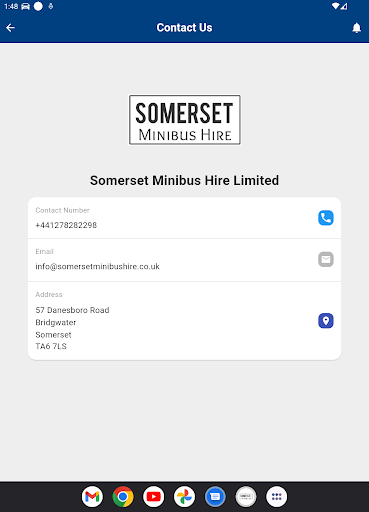Tap the Contact Number field label
This screenshot has width=369, height=512.
(x=62, y=210)
